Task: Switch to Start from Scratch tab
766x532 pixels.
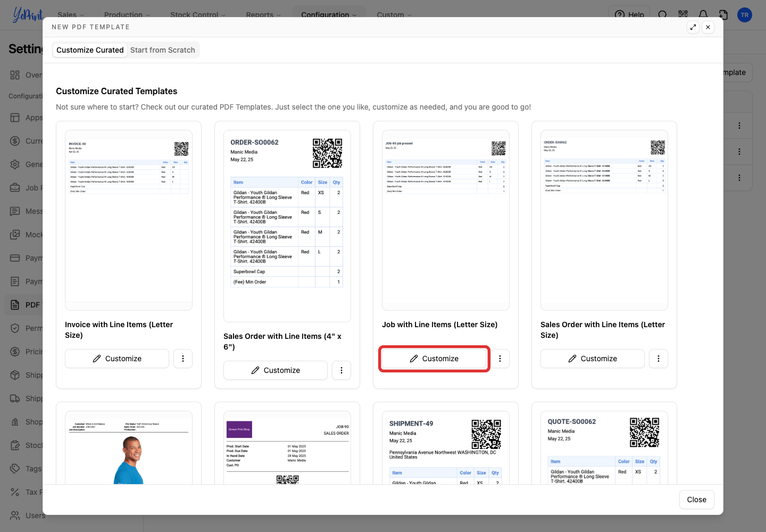Action: [163, 50]
